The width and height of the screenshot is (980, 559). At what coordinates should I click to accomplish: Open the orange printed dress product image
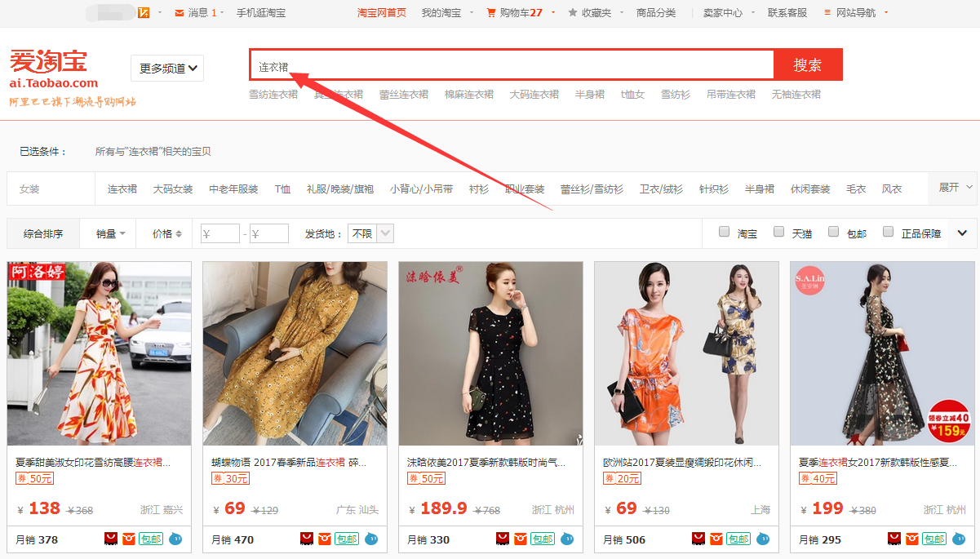[x=686, y=353]
